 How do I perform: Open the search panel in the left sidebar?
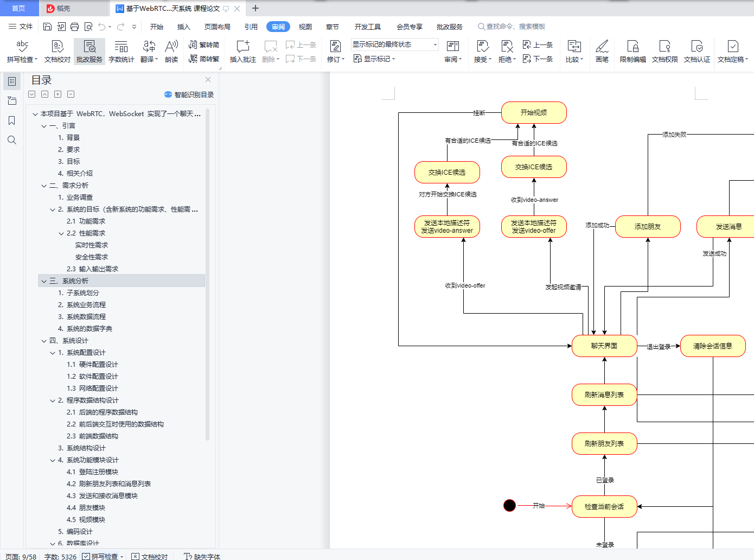pos(11,140)
